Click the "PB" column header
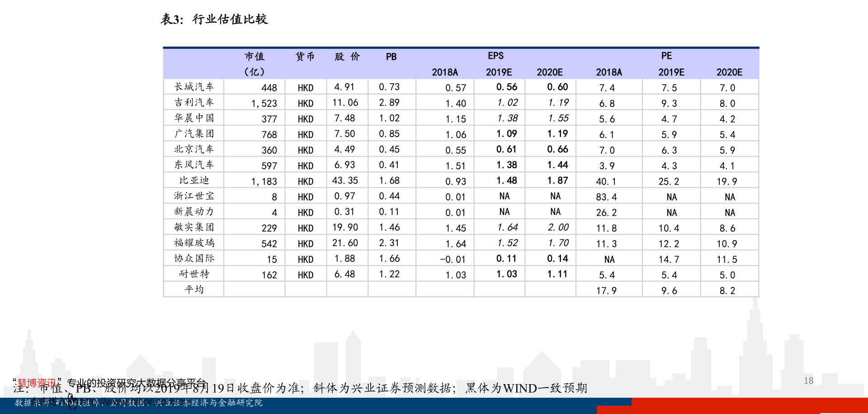 [392, 57]
